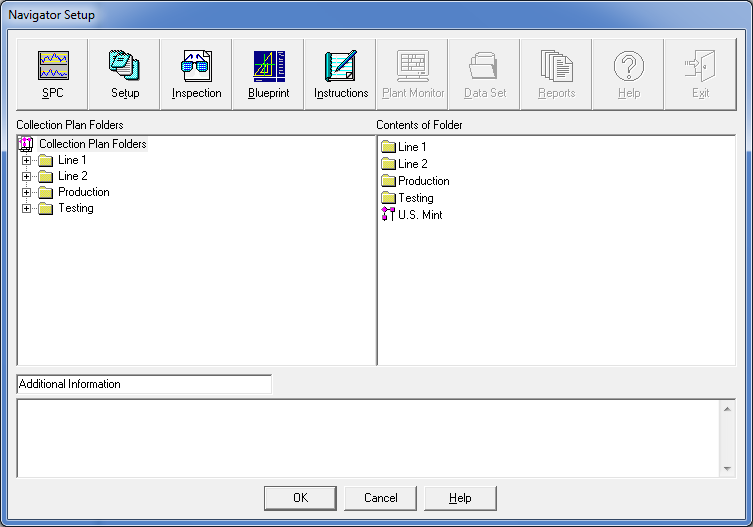
Task: Select Testing label in folder tree
Action: click(75, 208)
